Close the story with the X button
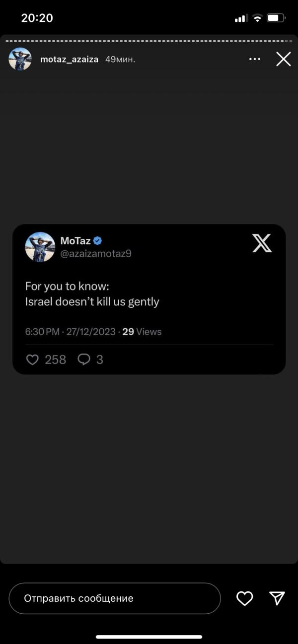The width and height of the screenshot is (298, 644). click(x=284, y=60)
